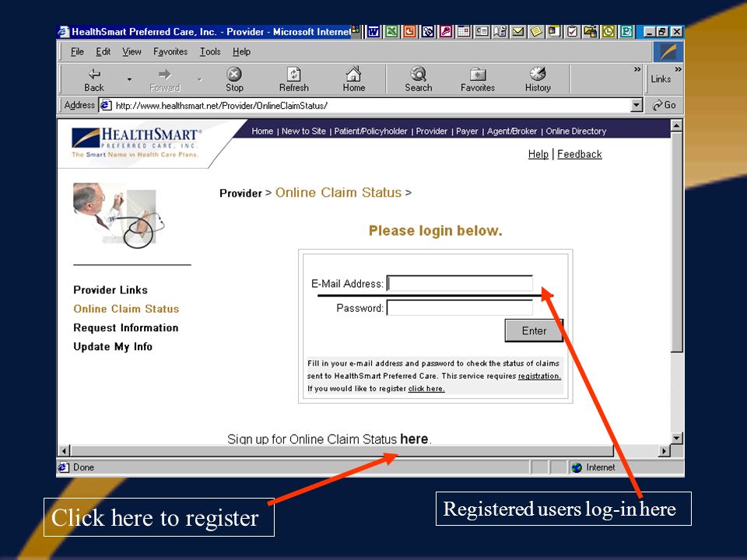Open Agent/Broker navigation link
This screenshot has height=560, width=747.
click(x=512, y=131)
